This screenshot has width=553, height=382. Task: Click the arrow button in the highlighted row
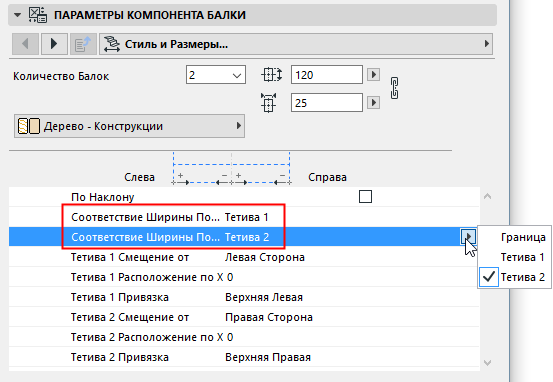468,236
